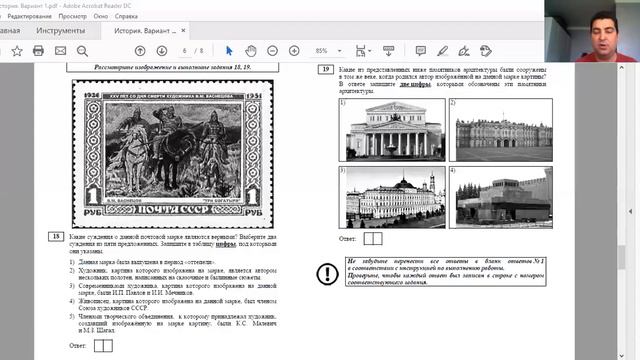Click the answer box for question 18
Viewport: 640px width, 360px height.
click(103, 346)
